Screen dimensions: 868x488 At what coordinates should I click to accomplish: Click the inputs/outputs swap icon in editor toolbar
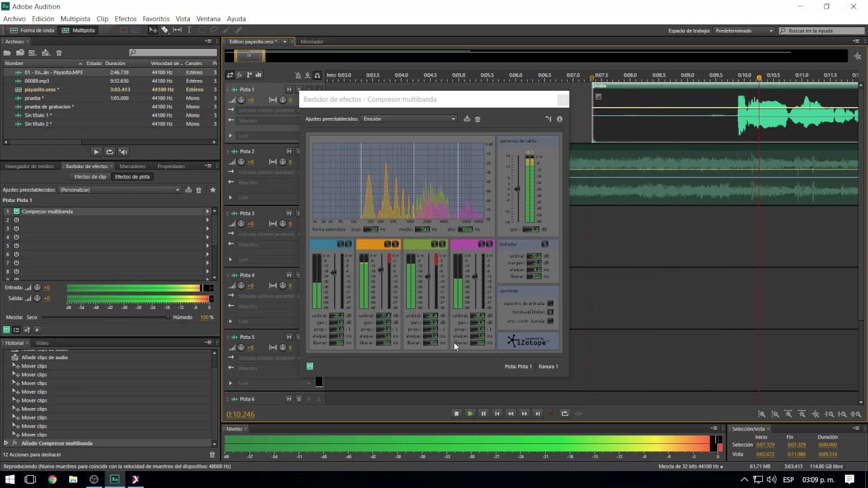coord(230,75)
